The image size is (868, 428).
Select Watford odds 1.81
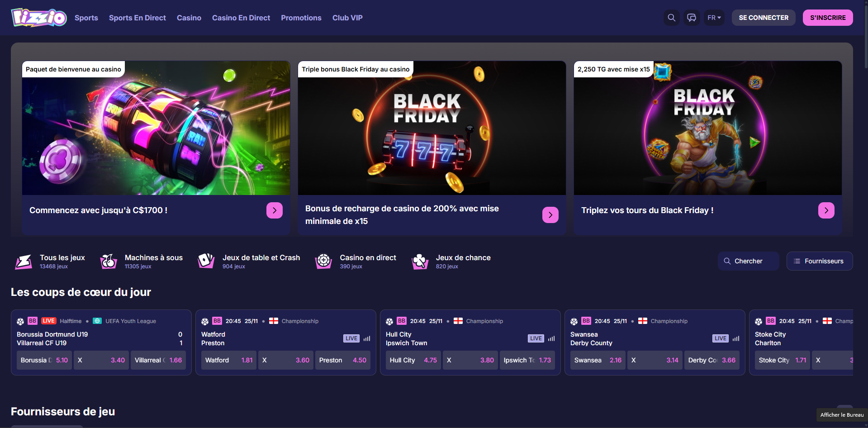pyautogui.click(x=228, y=360)
